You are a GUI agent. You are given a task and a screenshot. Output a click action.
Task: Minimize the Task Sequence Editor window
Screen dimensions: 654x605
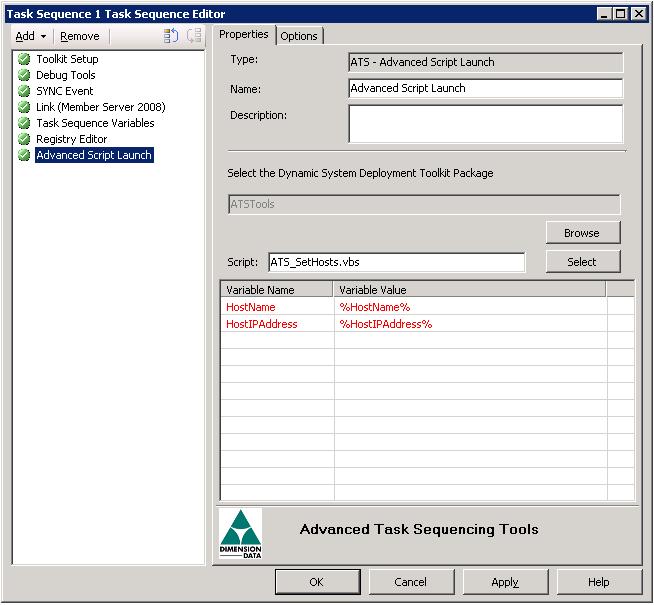pyautogui.click(x=604, y=14)
